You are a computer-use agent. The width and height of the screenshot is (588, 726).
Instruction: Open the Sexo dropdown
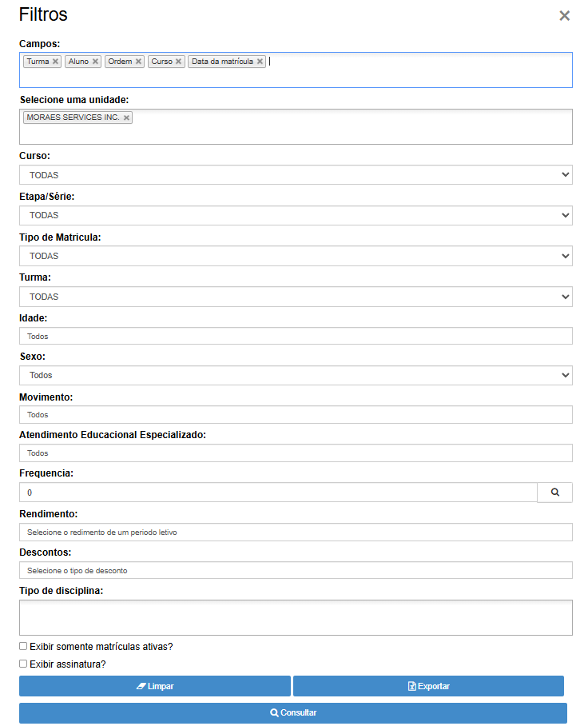pos(296,376)
